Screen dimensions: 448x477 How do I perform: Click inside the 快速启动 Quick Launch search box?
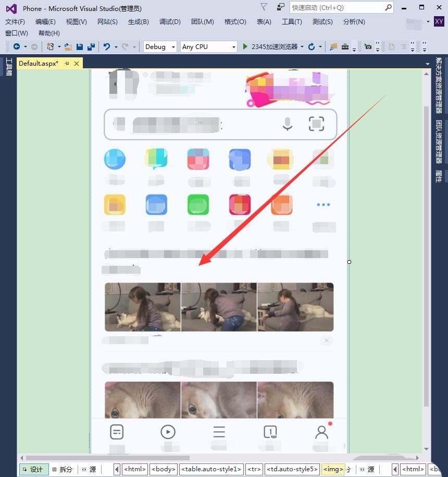[339, 7]
